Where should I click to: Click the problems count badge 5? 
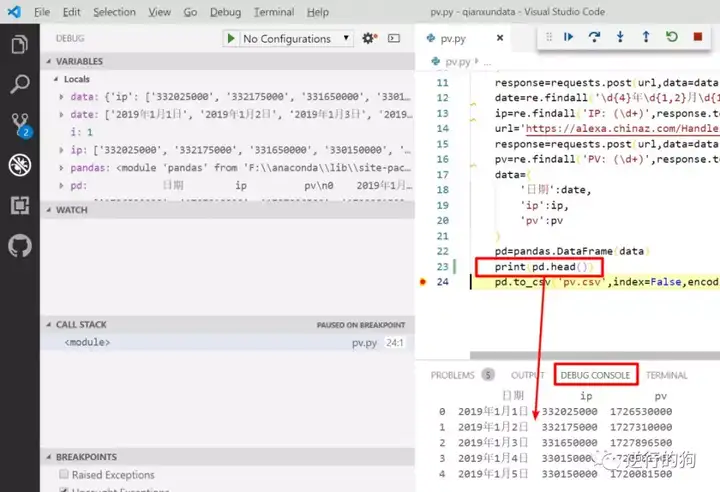tap(488, 375)
